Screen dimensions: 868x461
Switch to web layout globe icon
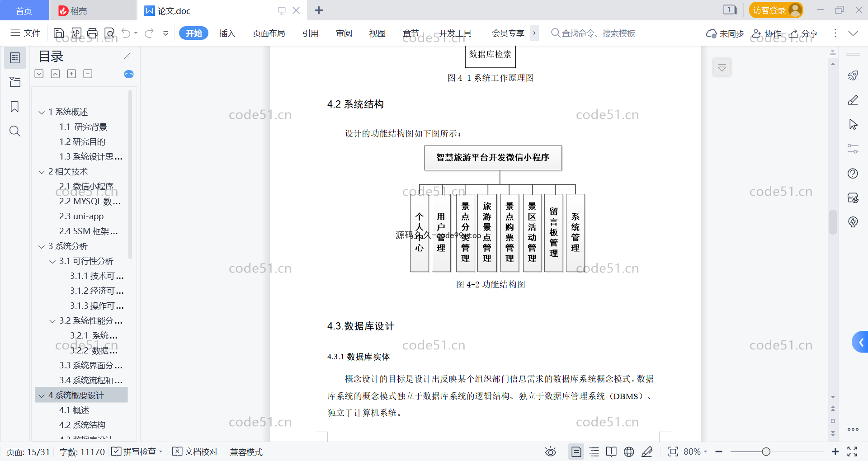pos(629,452)
